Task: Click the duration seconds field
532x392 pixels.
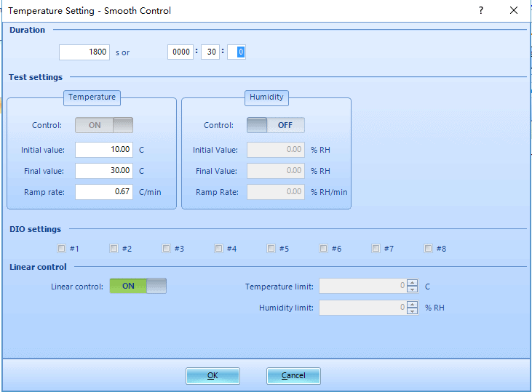Action: [x=84, y=52]
